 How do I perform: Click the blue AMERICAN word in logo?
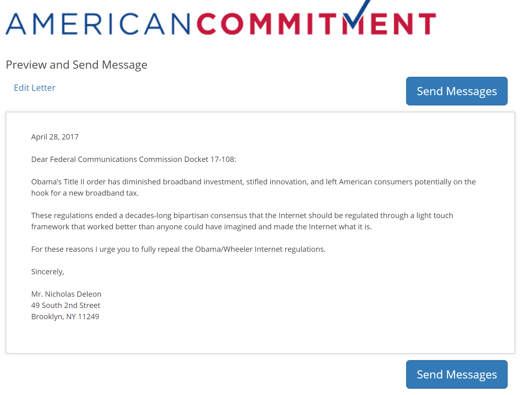98,24
